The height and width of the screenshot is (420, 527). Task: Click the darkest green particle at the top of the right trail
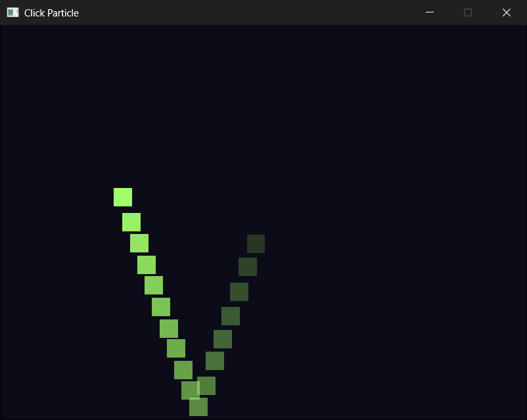tap(256, 244)
